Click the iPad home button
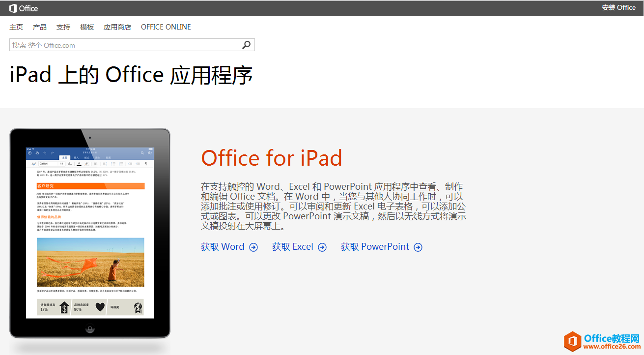This screenshot has height=355, width=644. (x=89, y=328)
